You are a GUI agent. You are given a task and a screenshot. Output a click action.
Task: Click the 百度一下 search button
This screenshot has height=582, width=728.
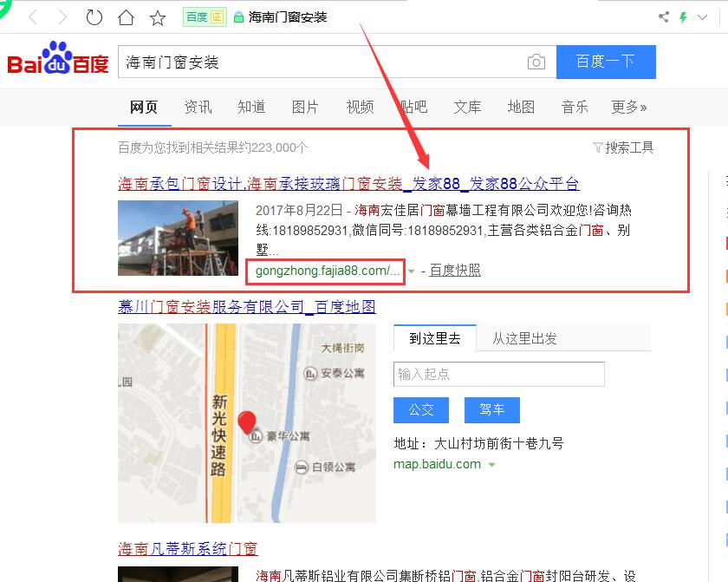tap(606, 62)
